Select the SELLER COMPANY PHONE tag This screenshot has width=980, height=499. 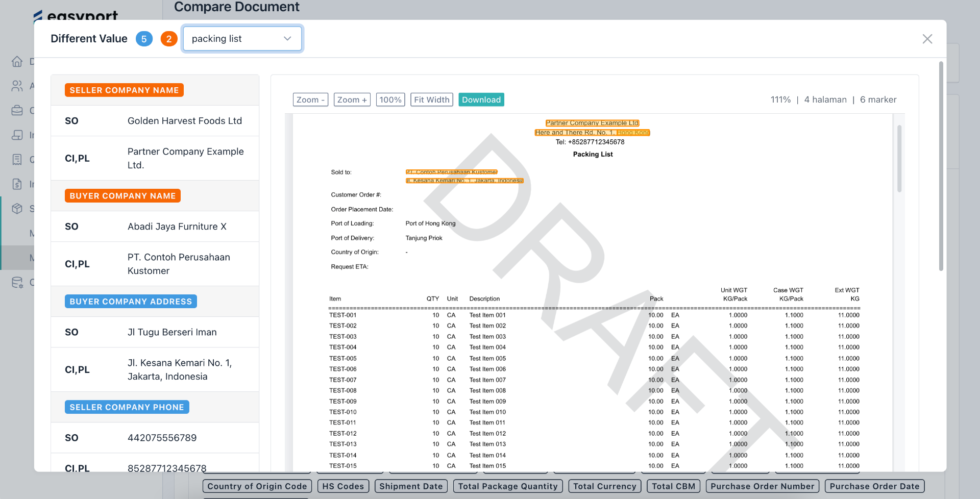click(x=127, y=407)
